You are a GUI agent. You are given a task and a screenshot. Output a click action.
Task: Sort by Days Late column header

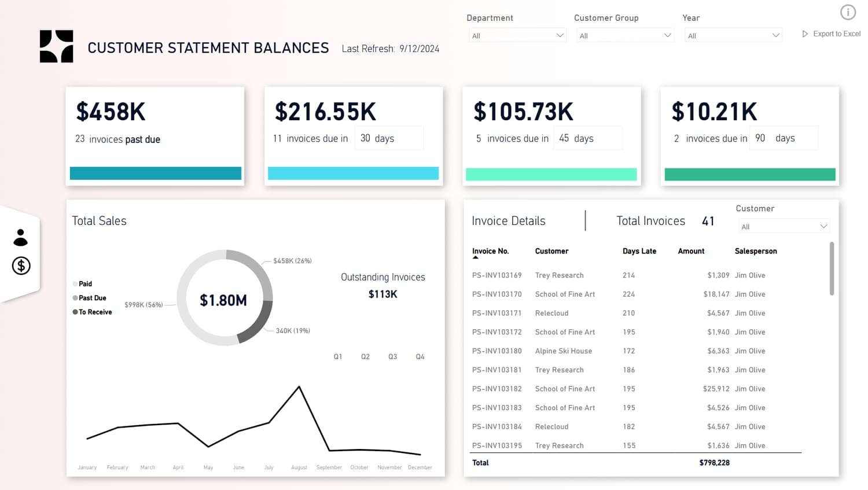click(639, 251)
